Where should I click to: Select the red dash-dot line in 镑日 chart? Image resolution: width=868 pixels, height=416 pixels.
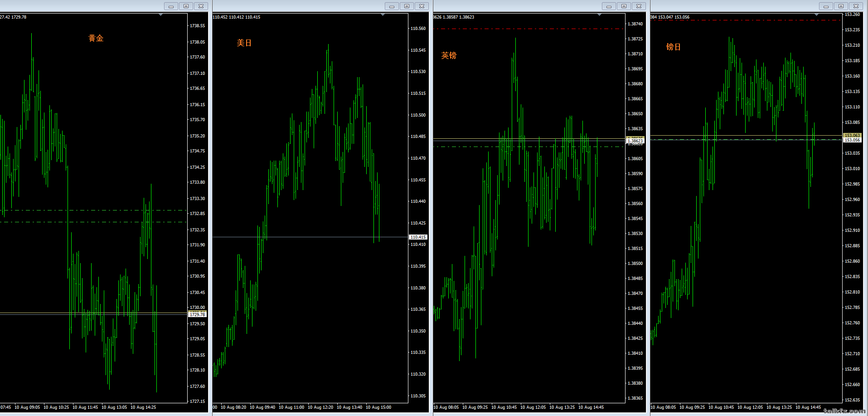(x=746, y=20)
